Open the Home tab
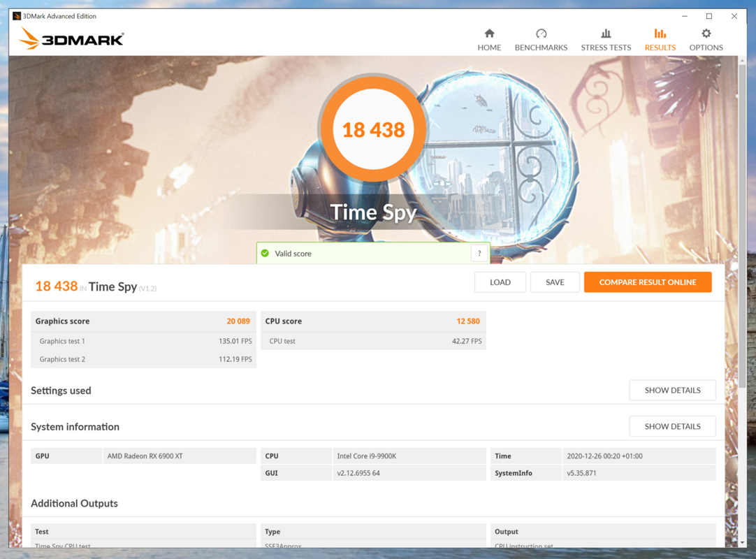Screen dimensions: 756x559 (x=489, y=40)
